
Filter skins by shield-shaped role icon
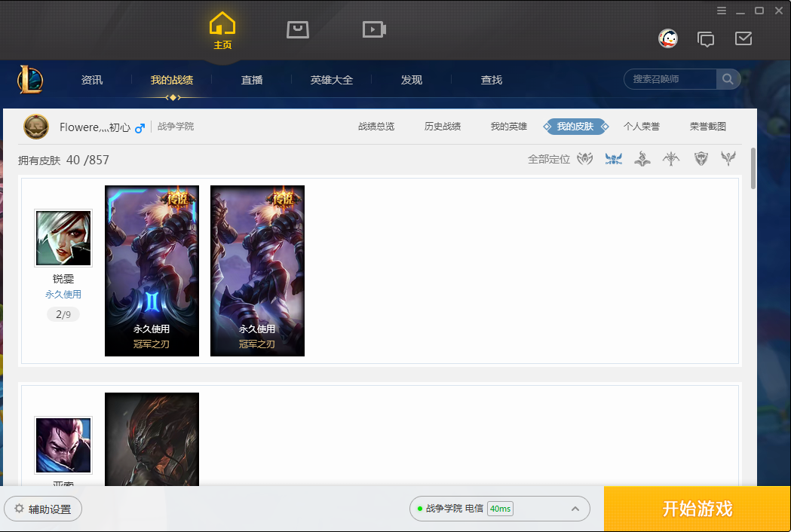701,159
